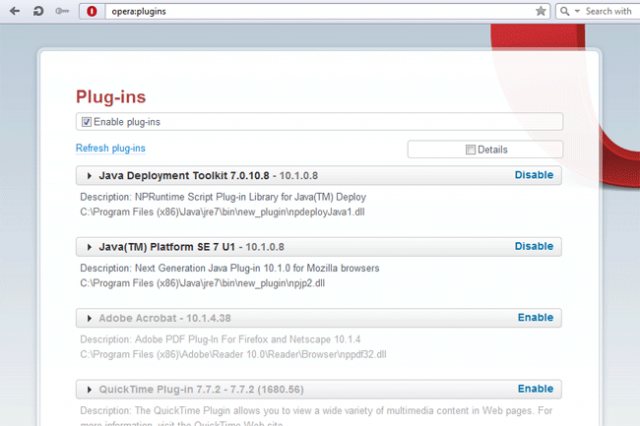This screenshot has height=426, width=640.
Task: Click the Next Generation Java Plug-in description
Action: (229, 268)
